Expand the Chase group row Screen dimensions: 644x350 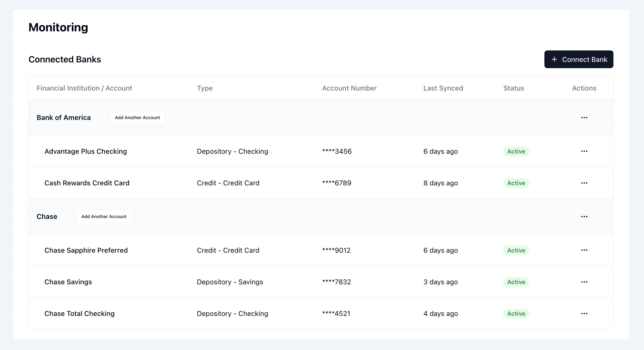pos(47,216)
